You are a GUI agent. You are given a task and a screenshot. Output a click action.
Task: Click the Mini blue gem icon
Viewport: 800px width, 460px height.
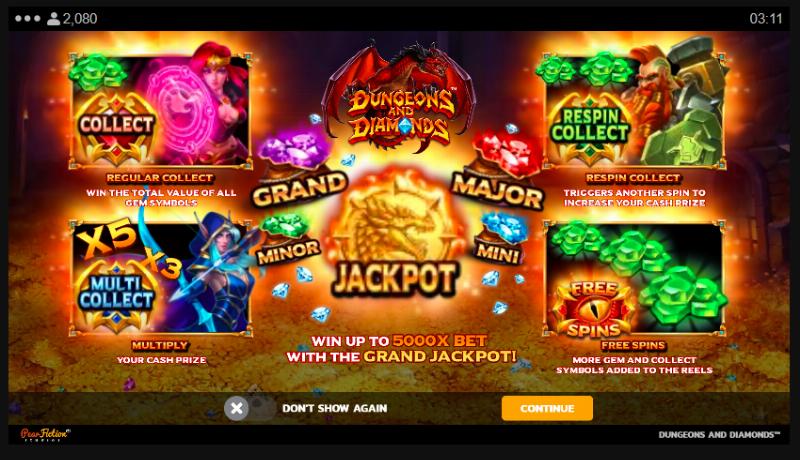[503, 227]
